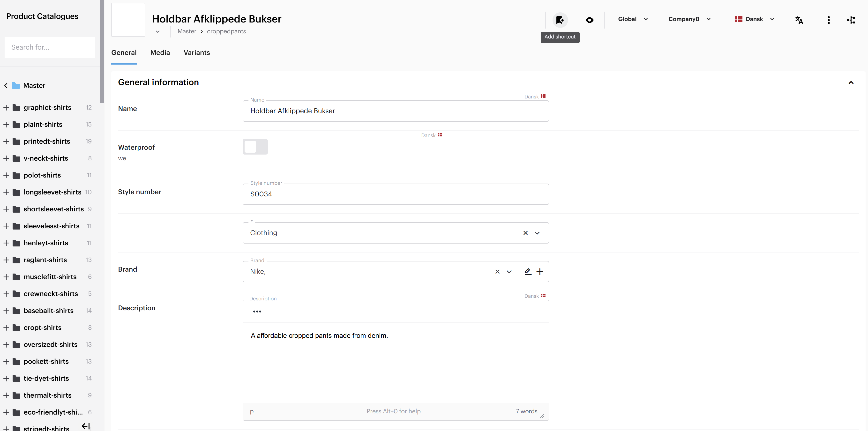
Task: Add new brand with plus icon
Action: (540, 272)
